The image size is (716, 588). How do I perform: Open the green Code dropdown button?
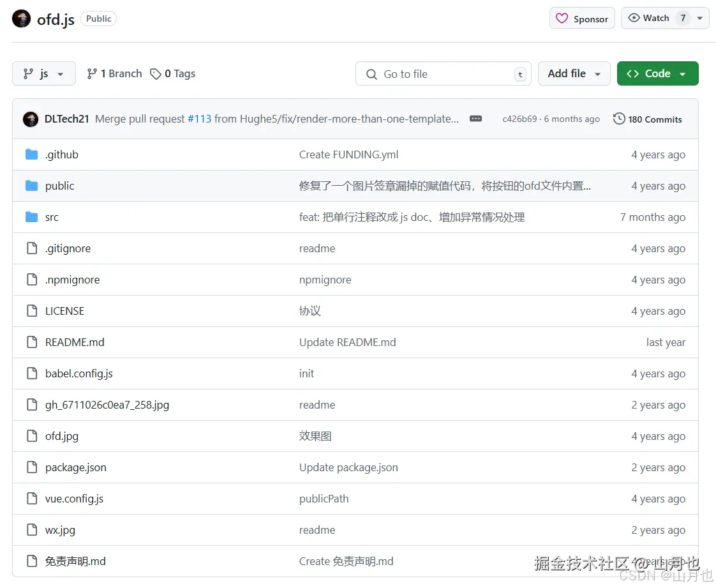[x=657, y=73]
